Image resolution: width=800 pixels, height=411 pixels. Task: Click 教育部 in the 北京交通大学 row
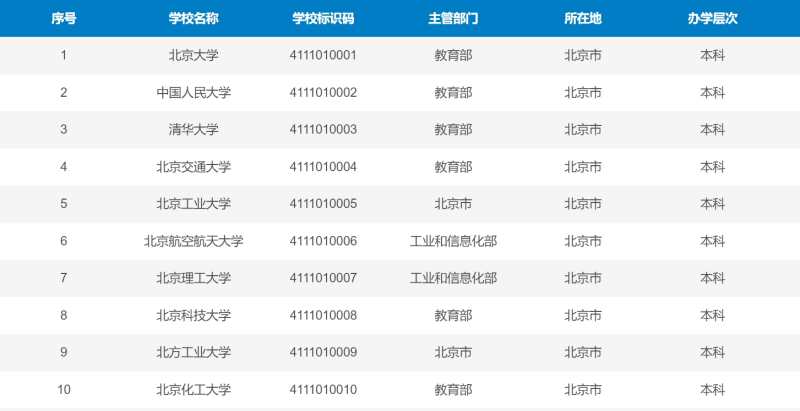(453, 167)
